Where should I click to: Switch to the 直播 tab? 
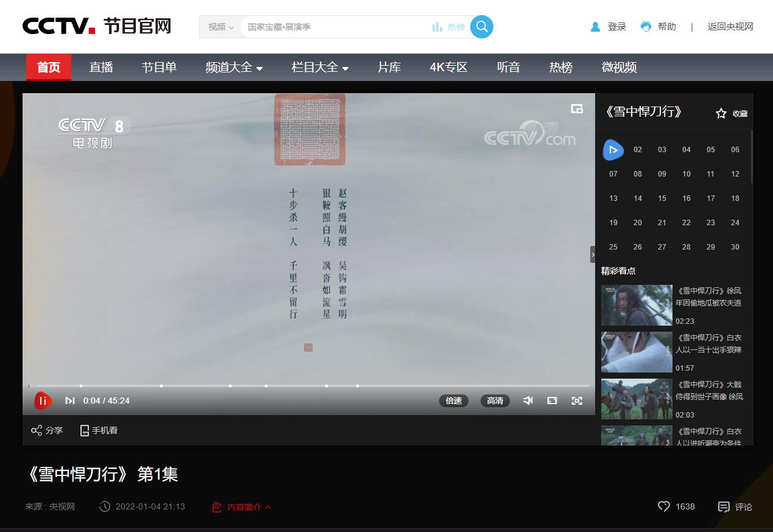click(101, 68)
